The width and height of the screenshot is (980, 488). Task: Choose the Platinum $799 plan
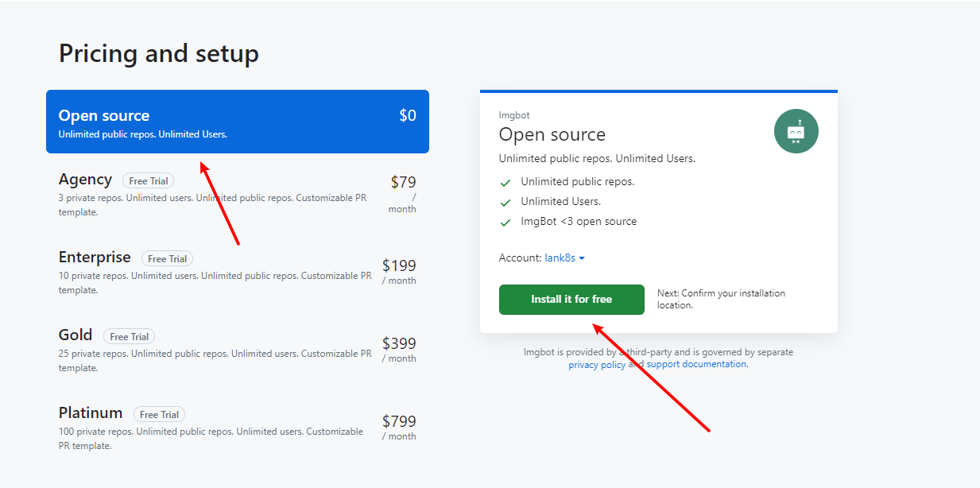tap(237, 428)
